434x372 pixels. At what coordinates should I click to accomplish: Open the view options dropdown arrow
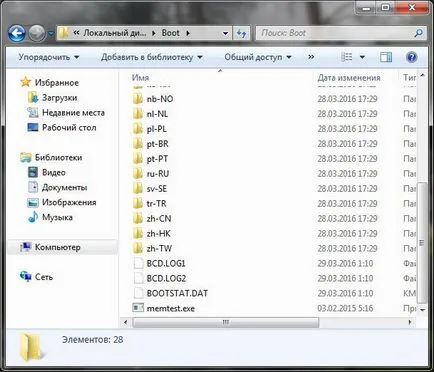[362, 57]
